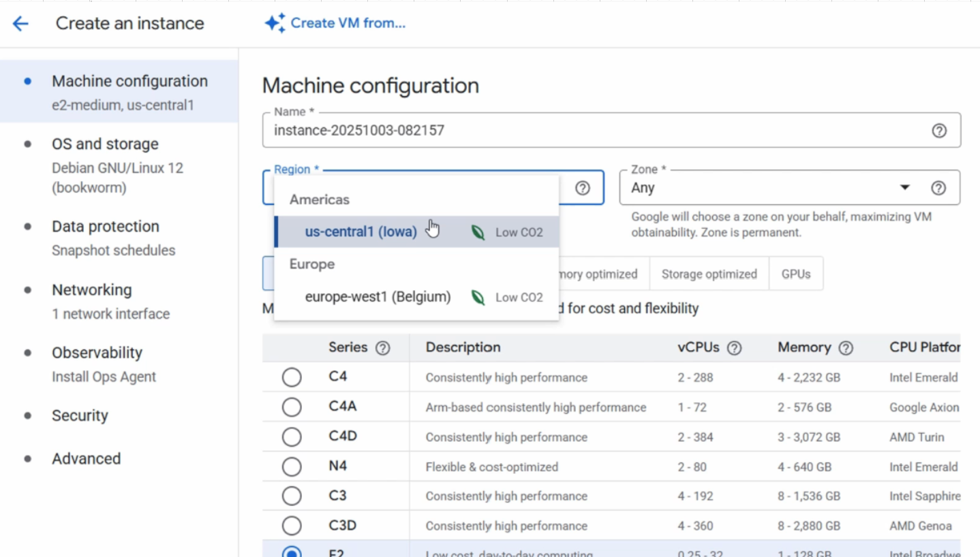Select the C4 series radio button
Viewport: 980px width, 557px height.
[x=292, y=377]
